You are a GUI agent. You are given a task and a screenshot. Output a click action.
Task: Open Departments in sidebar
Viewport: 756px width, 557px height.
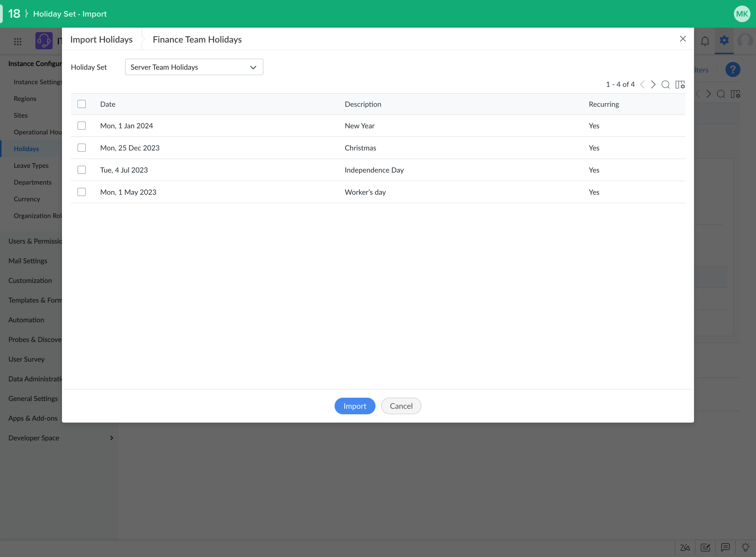(x=33, y=183)
